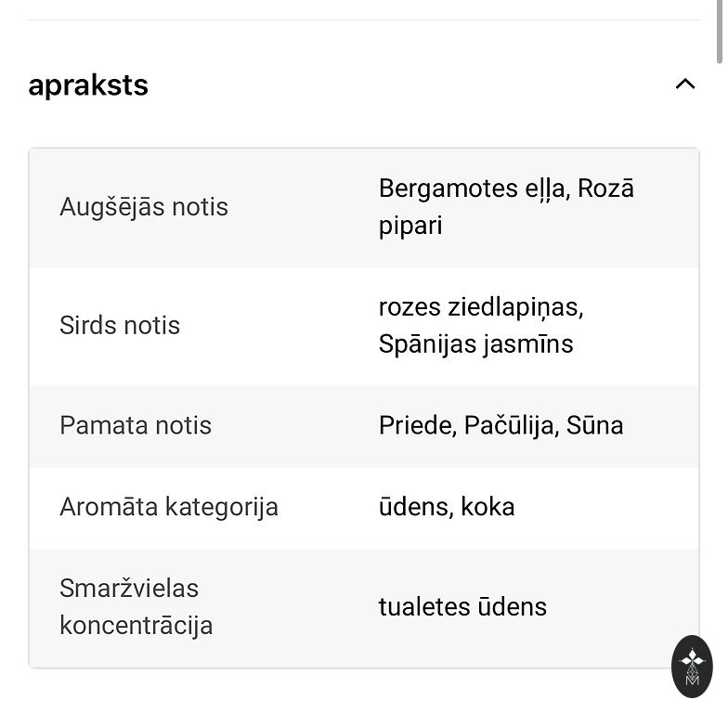Select the Augšējās notis row label
728x713 pixels.
[x=144, y=207]
